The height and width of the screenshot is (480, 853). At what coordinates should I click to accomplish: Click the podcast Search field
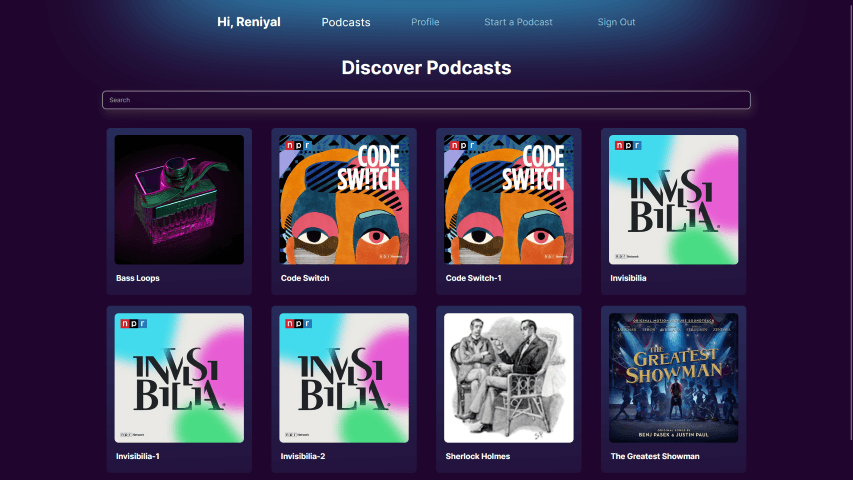pos(426,100)
